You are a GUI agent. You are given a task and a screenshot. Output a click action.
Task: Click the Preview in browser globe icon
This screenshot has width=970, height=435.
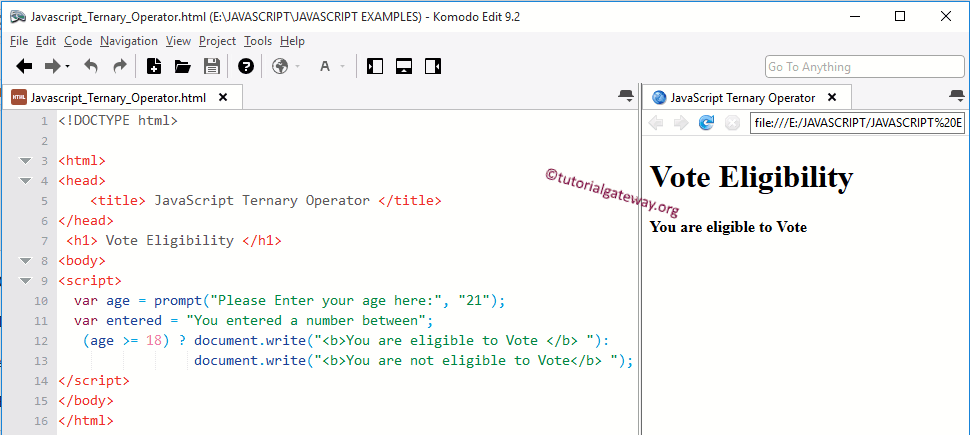(x=280, y=66)
